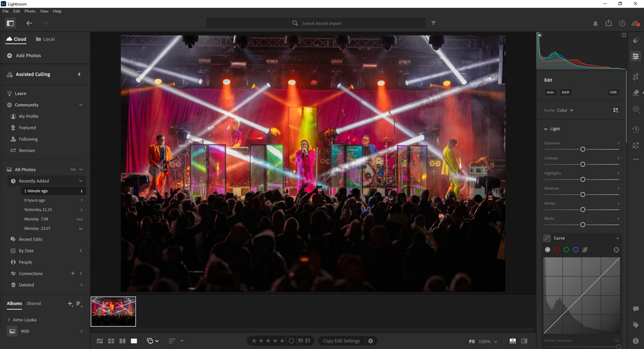Image resolution: width=644 pixels, height=349 pixels.
Task: Open the help question-mark icon
Action: pyautogui.click(x=622, y=23)
